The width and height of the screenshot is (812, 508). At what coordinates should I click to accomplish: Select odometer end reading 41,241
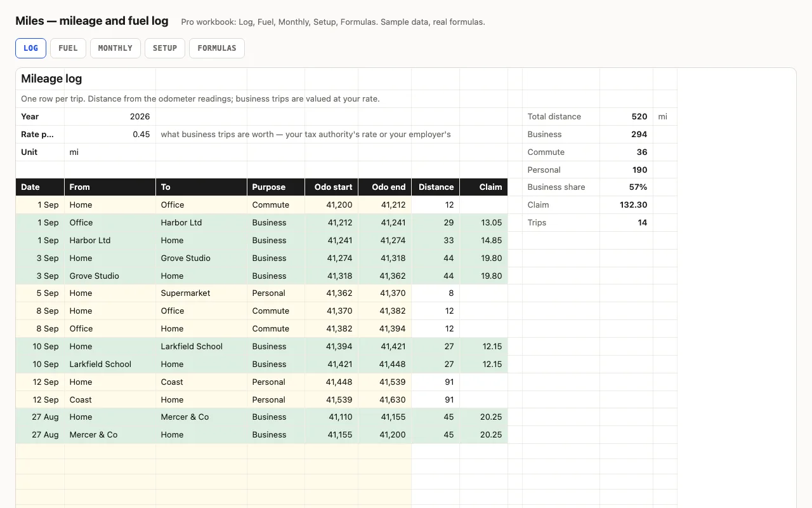[385, 223]
